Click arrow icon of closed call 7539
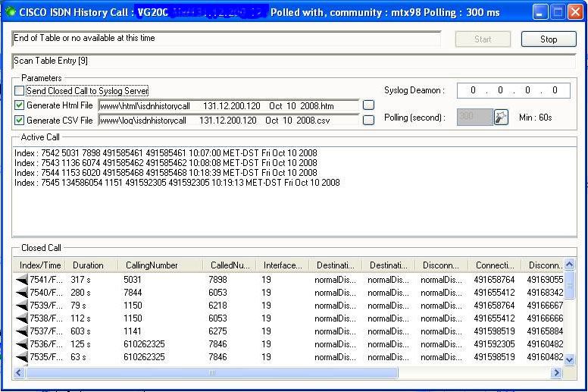This screenshot has width=588, height=392. pyautogui.click(x=22, y=306)
